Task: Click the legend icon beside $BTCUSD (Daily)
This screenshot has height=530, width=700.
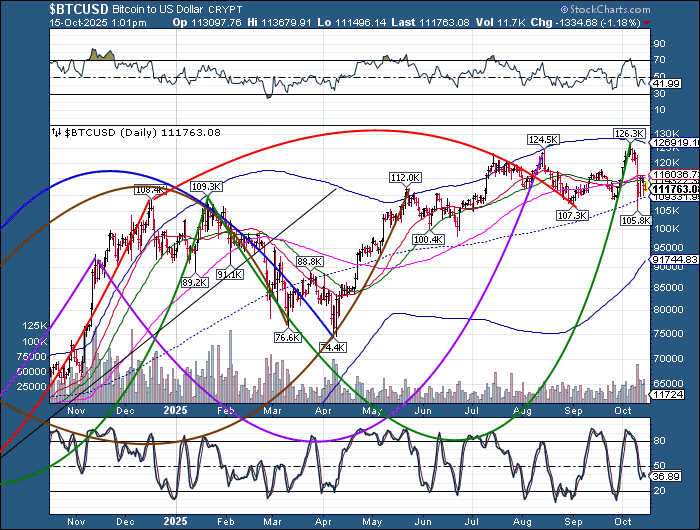Action: 55,132
